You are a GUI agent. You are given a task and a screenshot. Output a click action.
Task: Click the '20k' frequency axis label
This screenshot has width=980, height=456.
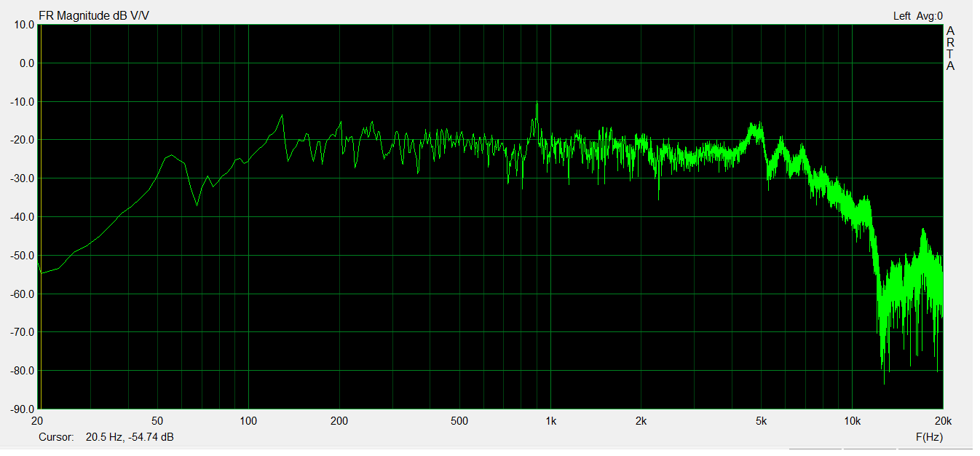943,421
